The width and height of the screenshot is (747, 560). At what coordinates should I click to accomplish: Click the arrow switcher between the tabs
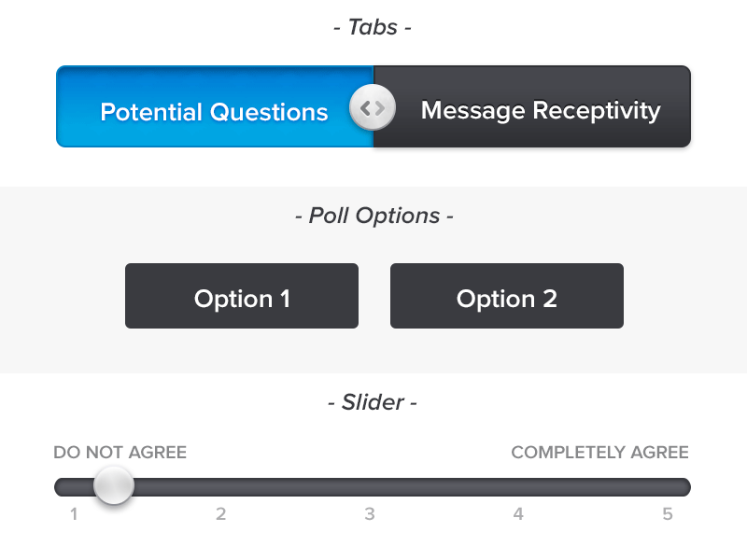click(x=372, y=107)
